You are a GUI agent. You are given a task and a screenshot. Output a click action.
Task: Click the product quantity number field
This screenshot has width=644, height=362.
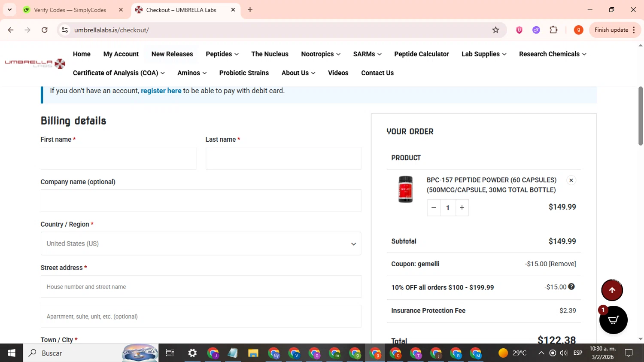coord(448,208)
